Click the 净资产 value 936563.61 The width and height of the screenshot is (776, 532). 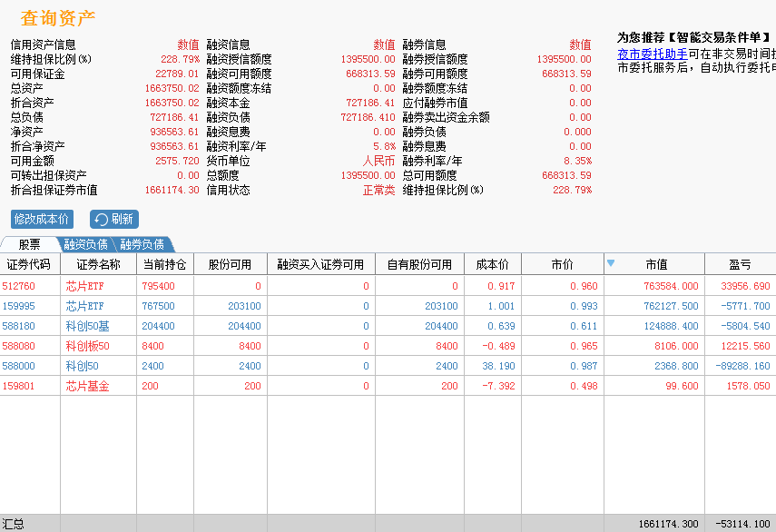(x=174, y=132)
